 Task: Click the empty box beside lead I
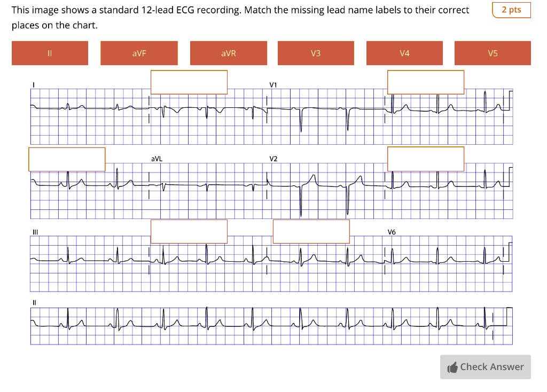pyautogui.click(x=189, y=82)
